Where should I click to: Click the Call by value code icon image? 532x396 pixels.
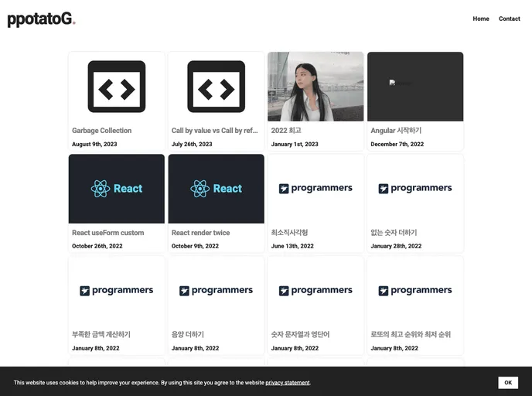216,87
